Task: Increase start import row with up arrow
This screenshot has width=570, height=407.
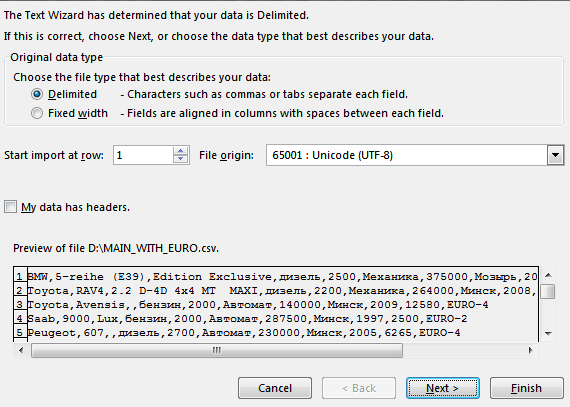Action: pos(180,150)
